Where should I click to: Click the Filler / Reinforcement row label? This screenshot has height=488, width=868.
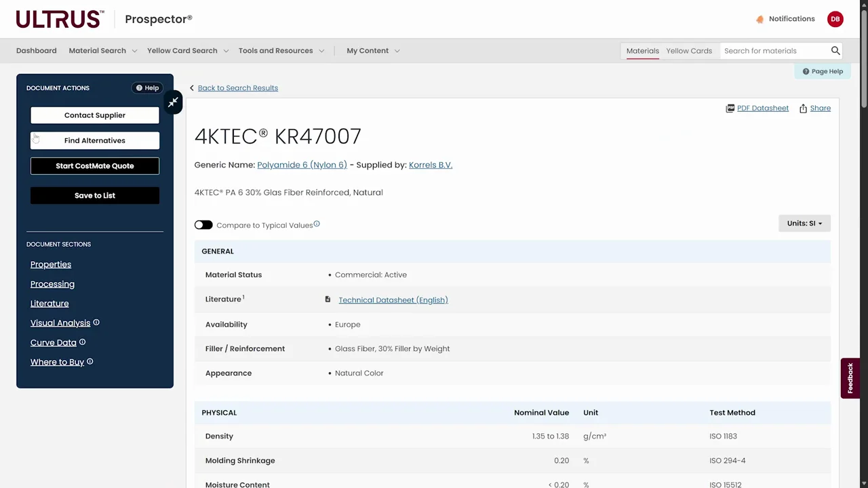tap(245, 349)
